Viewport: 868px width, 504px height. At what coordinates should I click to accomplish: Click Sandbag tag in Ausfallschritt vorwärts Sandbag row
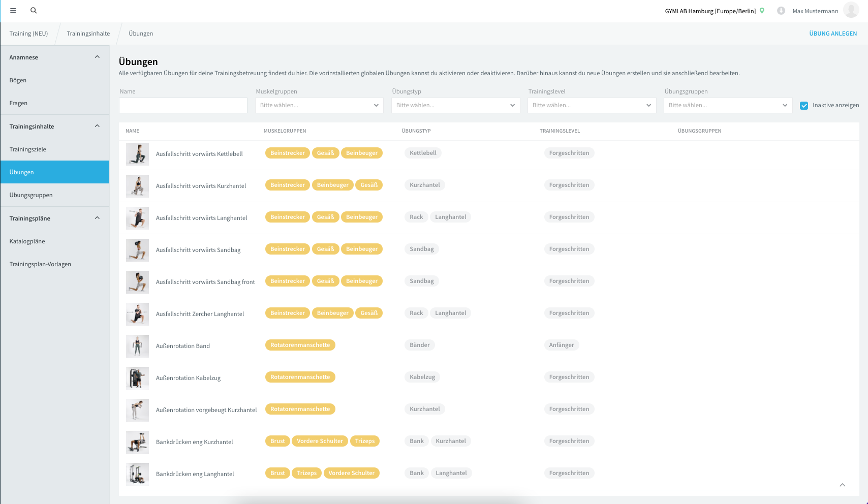422,249
